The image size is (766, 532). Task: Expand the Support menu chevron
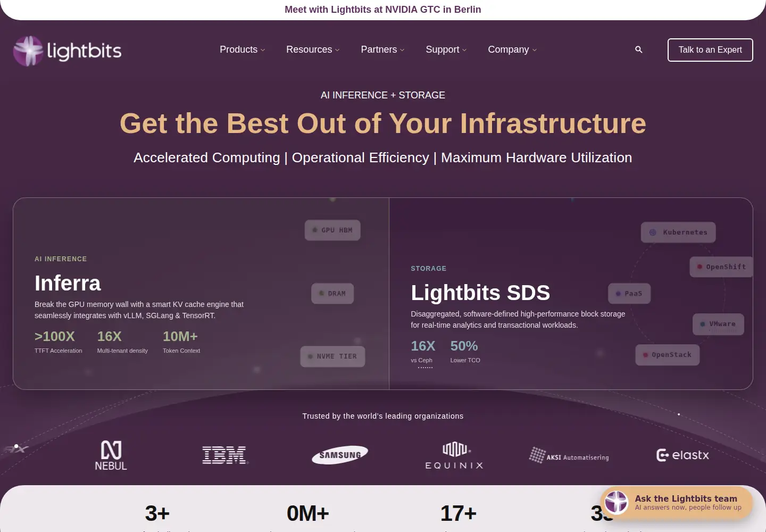click(464, 50)
